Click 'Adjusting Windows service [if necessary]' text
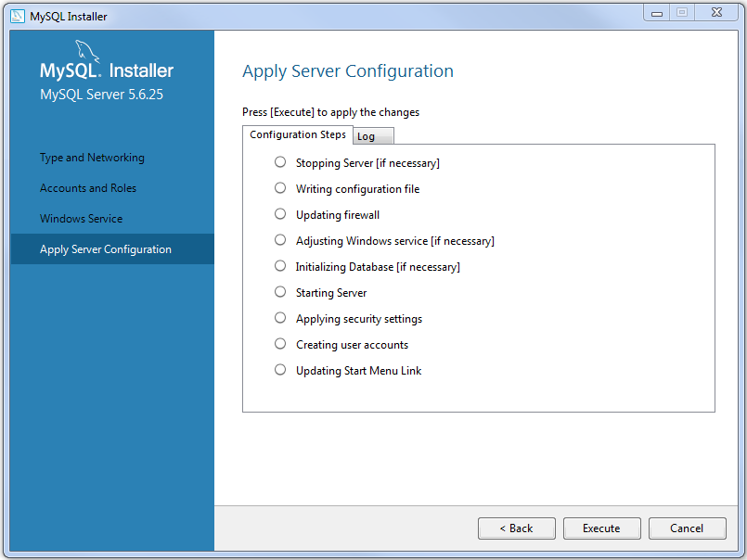 (x=395, y=241)
